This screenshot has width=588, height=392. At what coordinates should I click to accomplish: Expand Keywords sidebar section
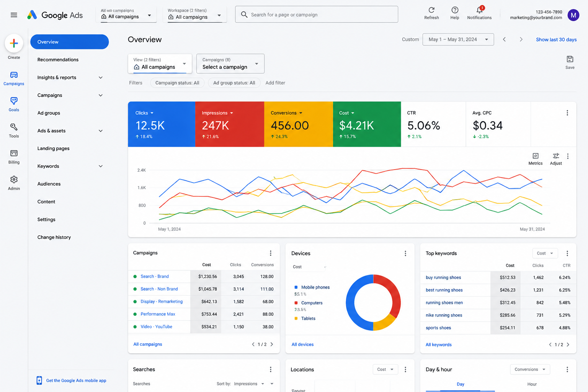tap(101, 166)
